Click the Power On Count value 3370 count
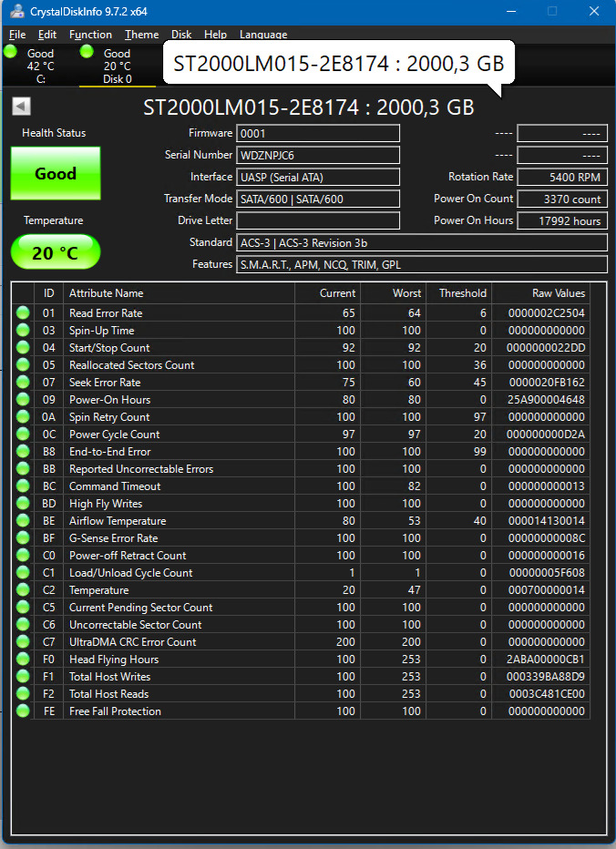The width and height of the screenshot is (616, 849). pos(562,199)
